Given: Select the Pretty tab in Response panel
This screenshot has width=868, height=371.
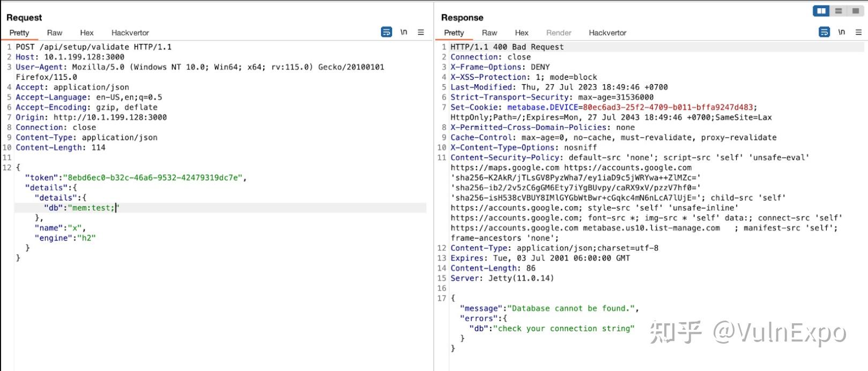Looking at the screenshot, I should pyautogui.click(x=454, y=33).
